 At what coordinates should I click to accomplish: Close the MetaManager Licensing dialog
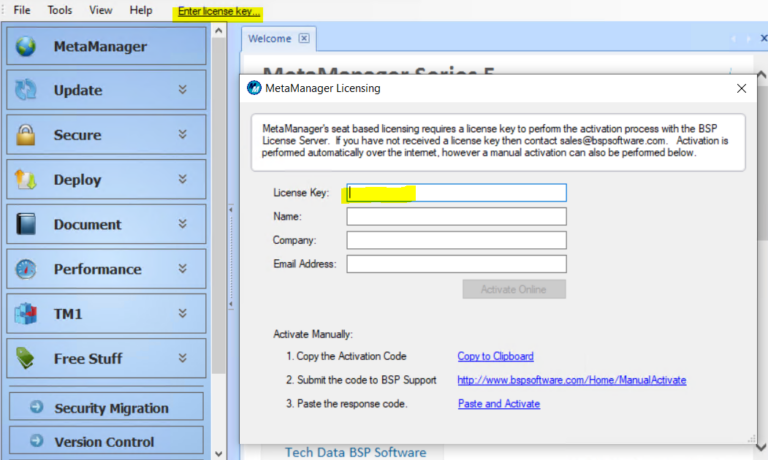742,88
